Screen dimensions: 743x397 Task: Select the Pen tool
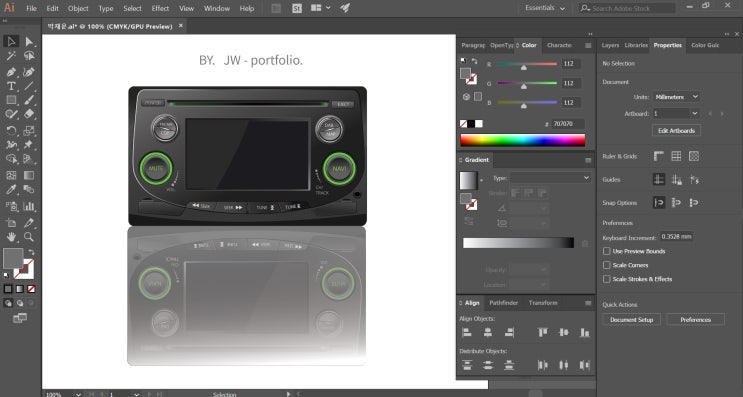click(11, 72)
